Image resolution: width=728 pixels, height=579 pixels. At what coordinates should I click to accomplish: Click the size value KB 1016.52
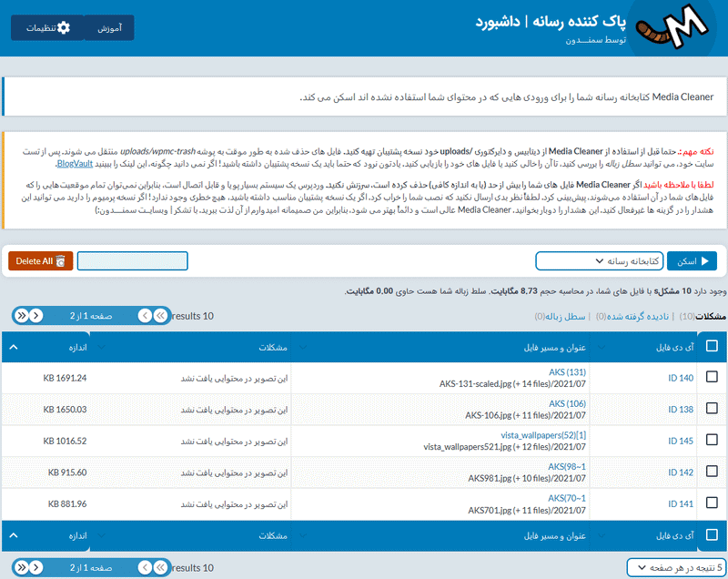(65, 442)
